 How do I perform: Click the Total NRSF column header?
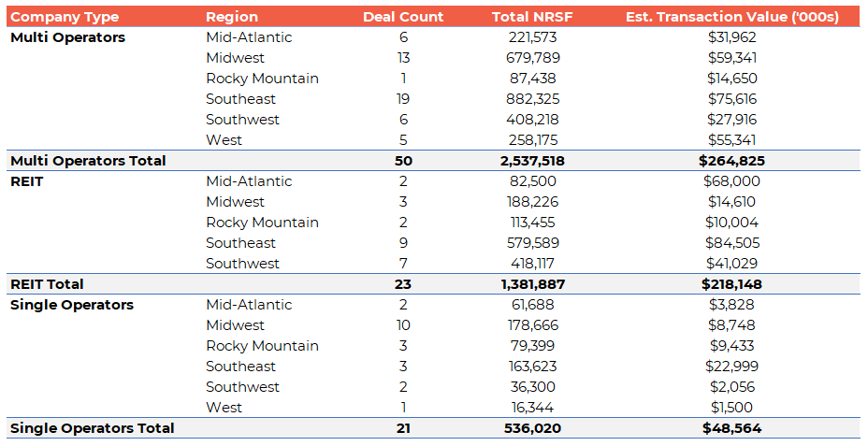click(x=528, y=17)
